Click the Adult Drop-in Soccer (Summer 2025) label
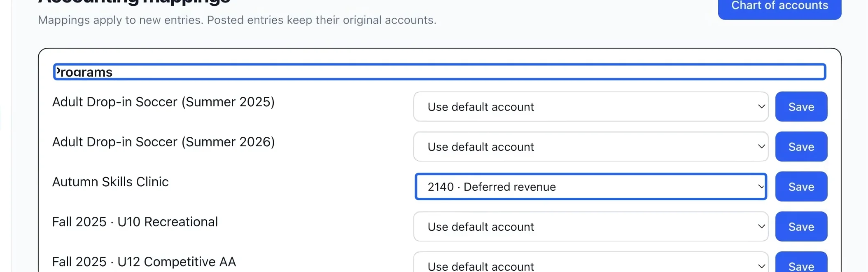The image size is (868, 272). (x=163, y=102)
